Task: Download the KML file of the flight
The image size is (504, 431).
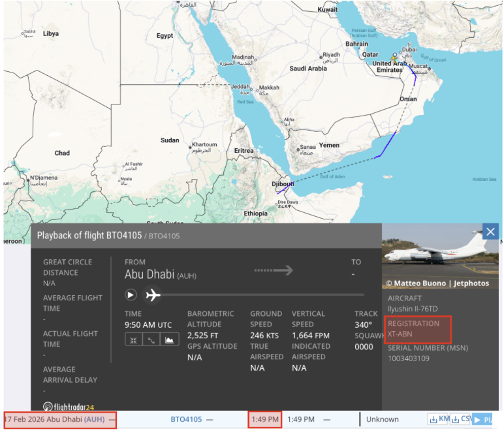Action: pos(439,419)
